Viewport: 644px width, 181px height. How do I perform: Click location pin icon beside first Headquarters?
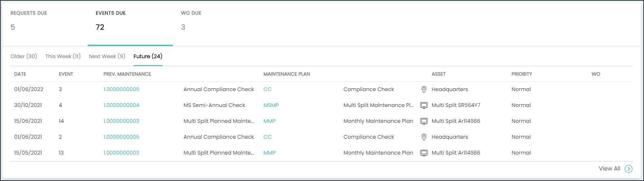point(424,89)
